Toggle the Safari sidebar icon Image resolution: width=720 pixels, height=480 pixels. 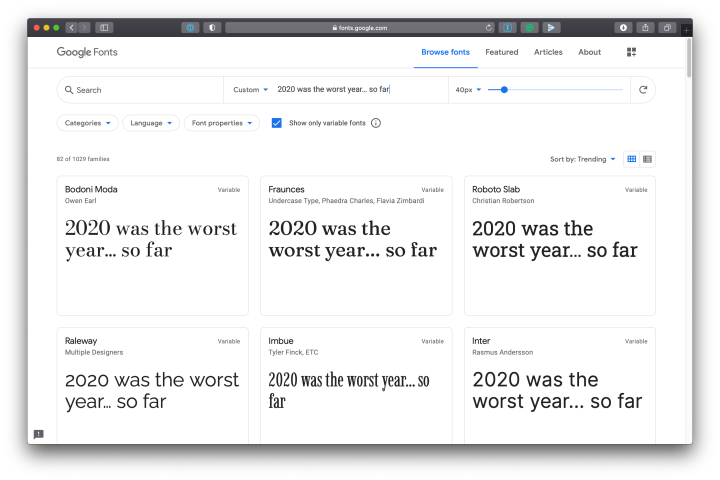pyautogui.click(x=104, y=28)
